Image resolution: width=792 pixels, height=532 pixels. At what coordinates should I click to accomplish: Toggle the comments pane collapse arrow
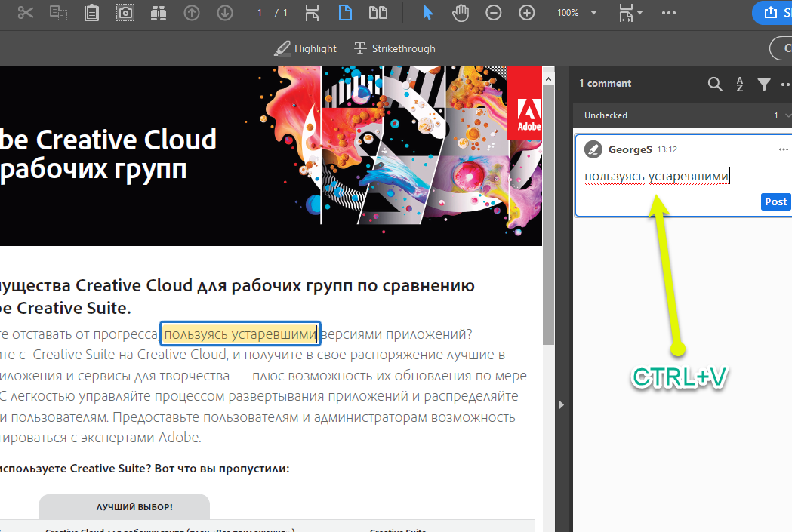[x=561, y=405]
